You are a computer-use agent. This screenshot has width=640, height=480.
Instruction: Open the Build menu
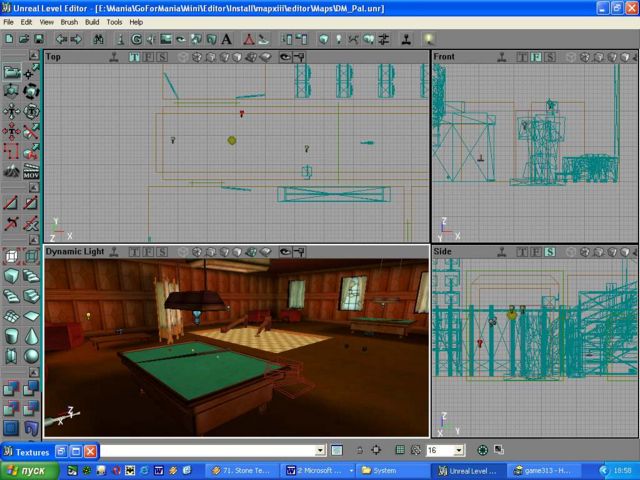92,22
